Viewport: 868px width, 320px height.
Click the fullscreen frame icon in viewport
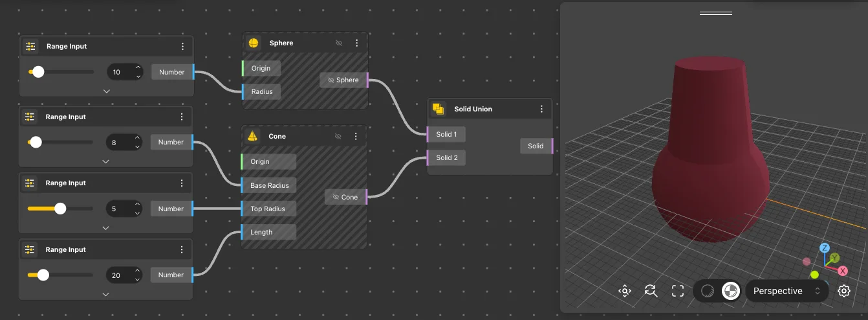tap(677, 291)
